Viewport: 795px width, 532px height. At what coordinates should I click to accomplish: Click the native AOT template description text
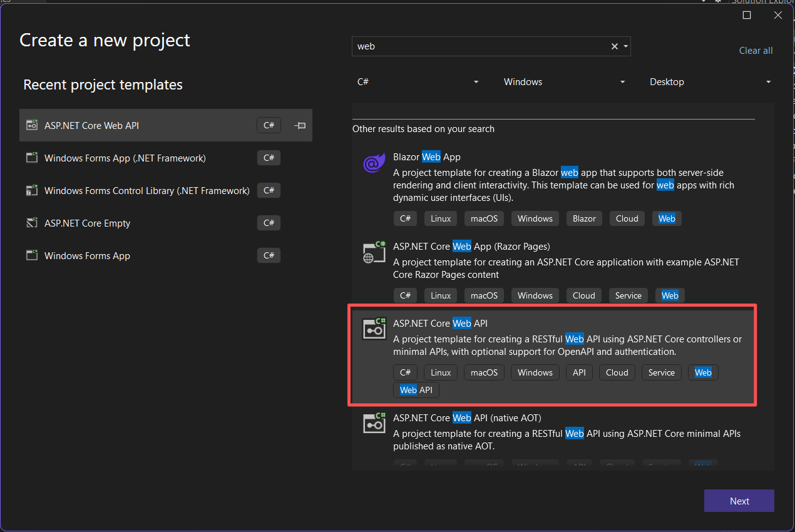pos(567,440)
